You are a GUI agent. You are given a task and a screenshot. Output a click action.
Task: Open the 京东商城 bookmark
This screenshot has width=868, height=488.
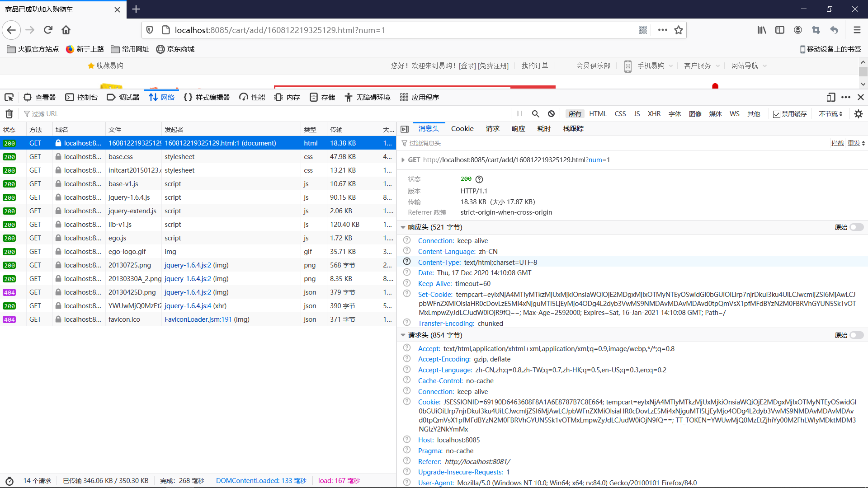pyautogui.click(x=175, y=49)
